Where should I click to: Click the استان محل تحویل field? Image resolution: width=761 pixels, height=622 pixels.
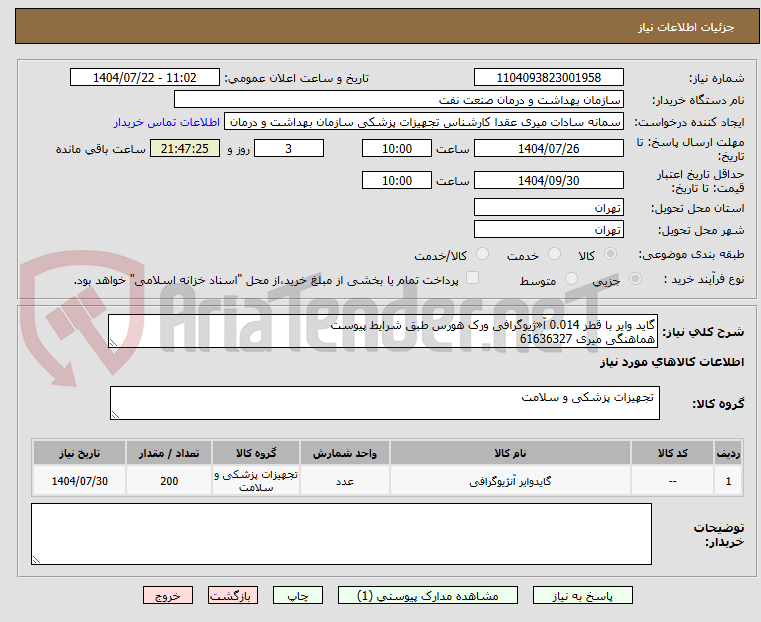coord(548,208)
